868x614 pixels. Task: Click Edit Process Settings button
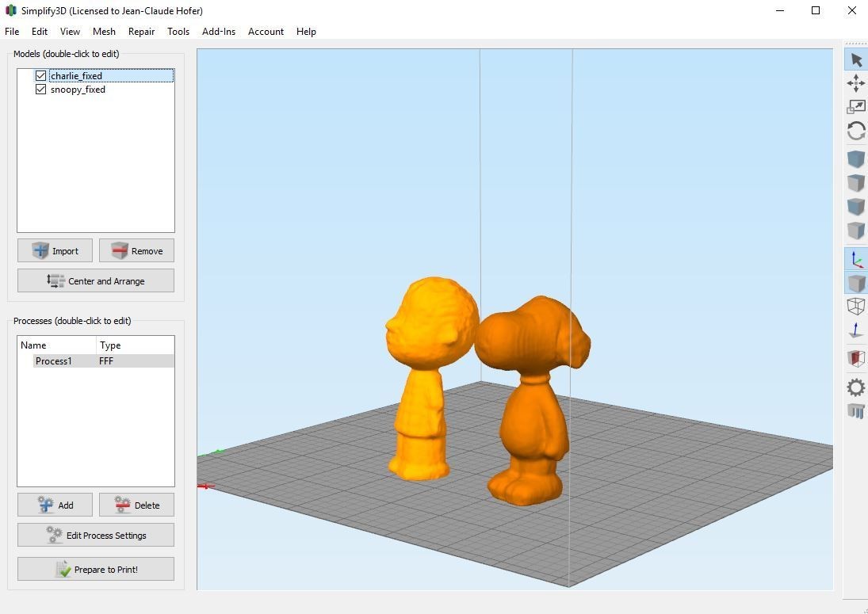96,535
